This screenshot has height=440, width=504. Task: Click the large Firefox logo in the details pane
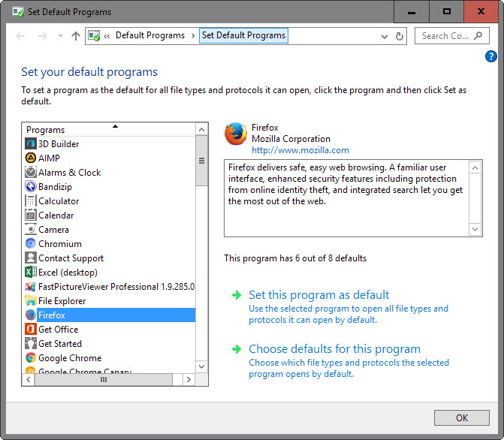[x=236, y=134]
